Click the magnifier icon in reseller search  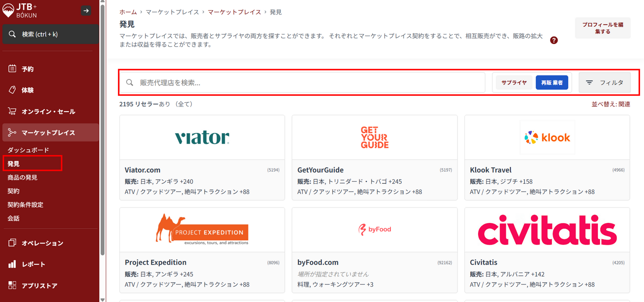(x=130, y=82)
